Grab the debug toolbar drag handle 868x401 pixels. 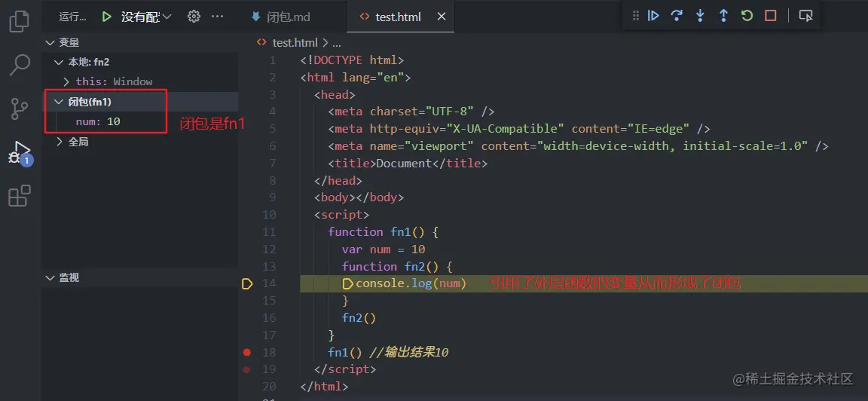[x=635, y=16]
